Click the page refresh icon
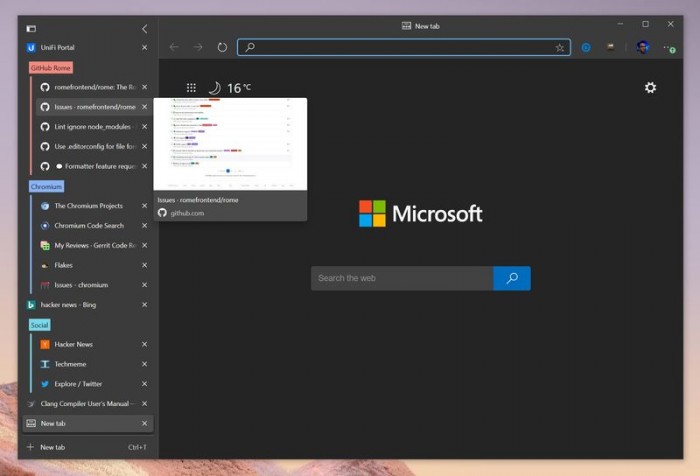The width and height of the screenshot is (700, 476). point(222,47)
